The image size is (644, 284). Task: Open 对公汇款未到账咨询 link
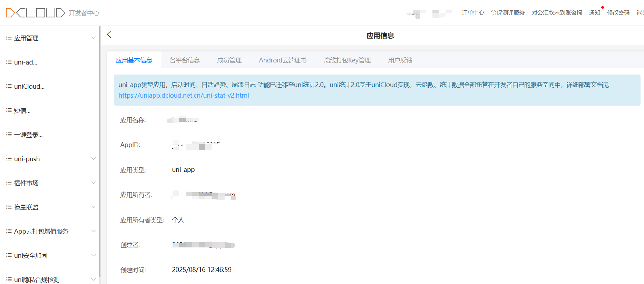tap(557, 13)
